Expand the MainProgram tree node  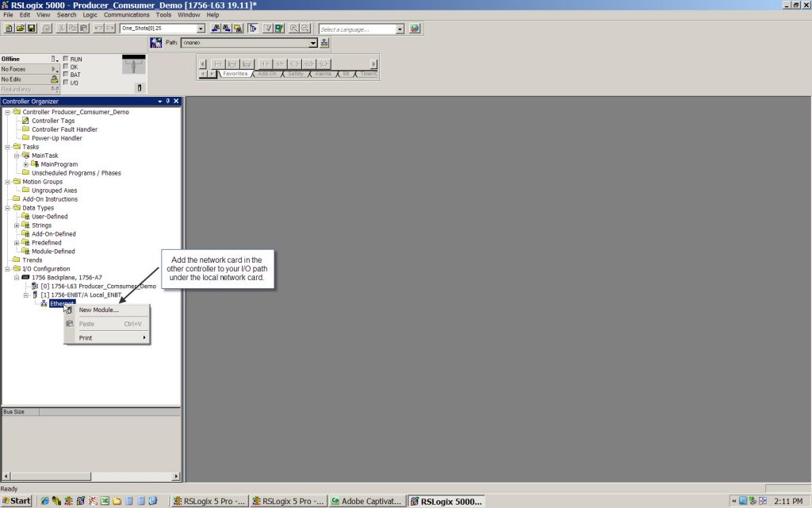(26, 164)
